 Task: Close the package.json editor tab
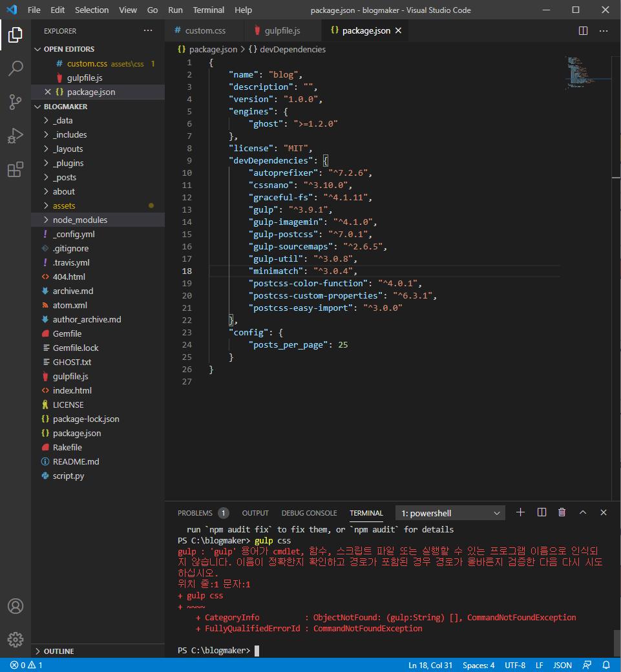coord(398,30)
